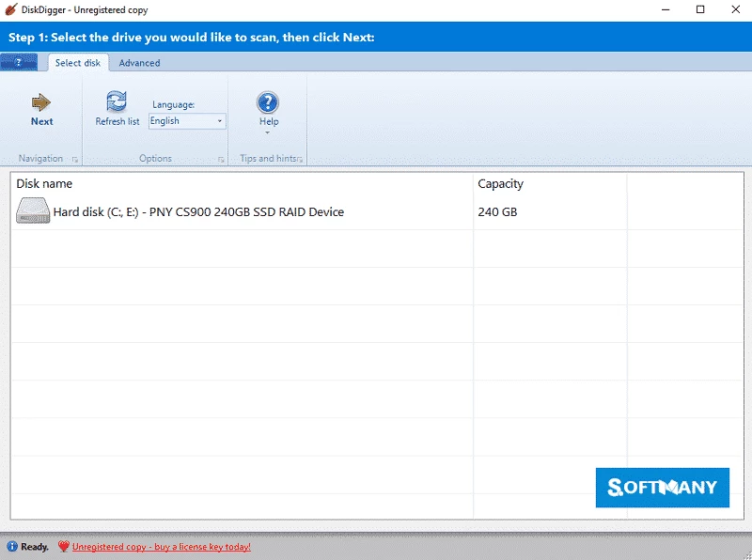Viewport: 752px width, 560px height.
Task: Open the blue question mark application menu
Action: pos(19,63)
